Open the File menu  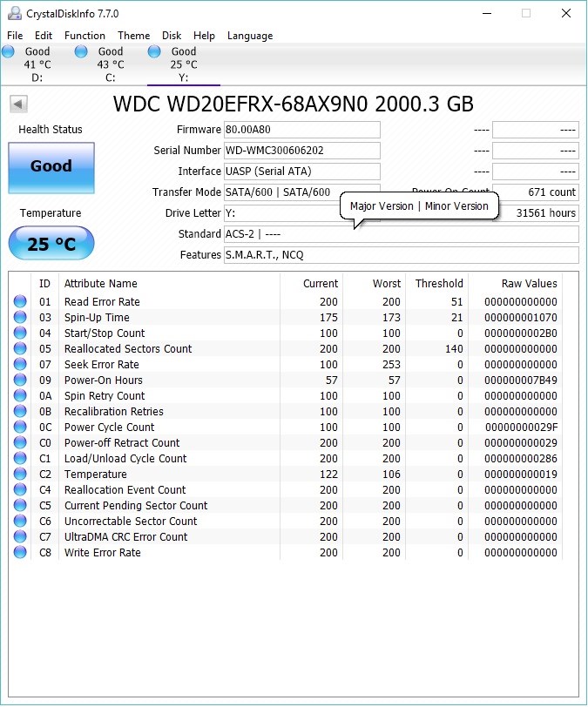pyautogui.click(x=15, y=36)
